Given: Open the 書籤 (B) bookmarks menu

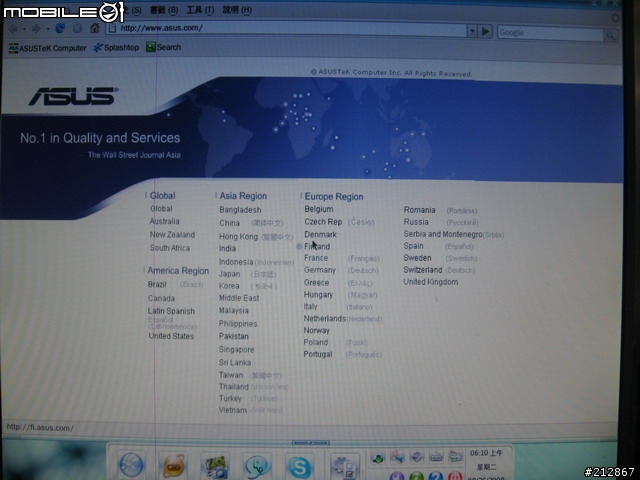Looking at the screenshot, I should tap(164, 10).
